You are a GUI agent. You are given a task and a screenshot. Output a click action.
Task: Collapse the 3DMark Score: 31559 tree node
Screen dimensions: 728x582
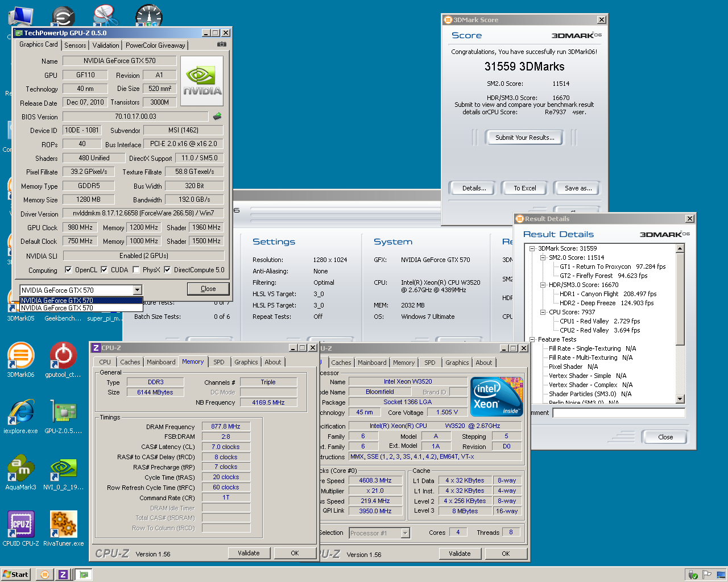[532, 248]
